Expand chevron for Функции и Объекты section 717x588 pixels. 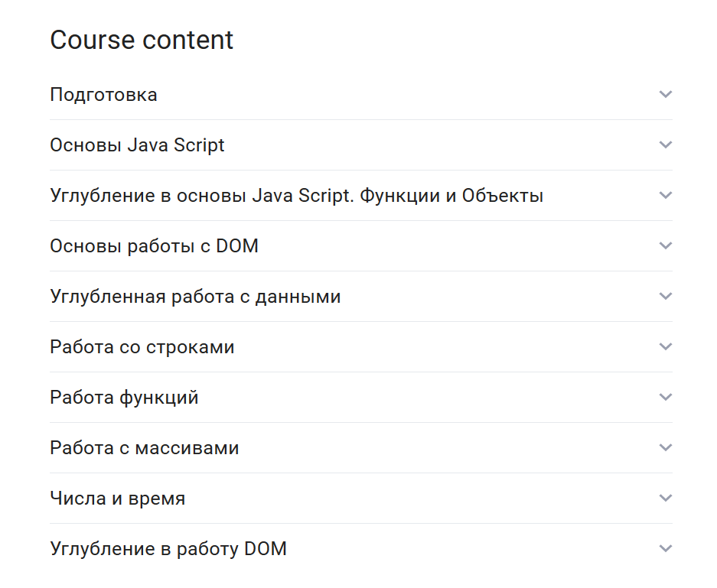pos(665,195)
